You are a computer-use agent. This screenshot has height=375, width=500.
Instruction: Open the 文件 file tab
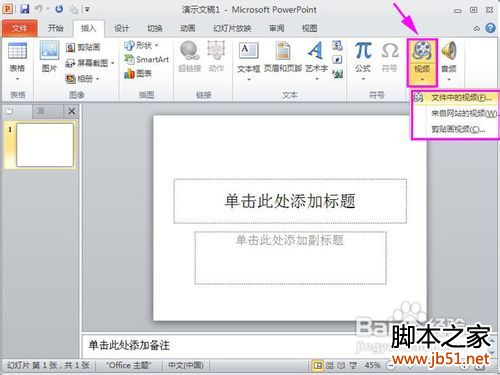pos(20,28)
